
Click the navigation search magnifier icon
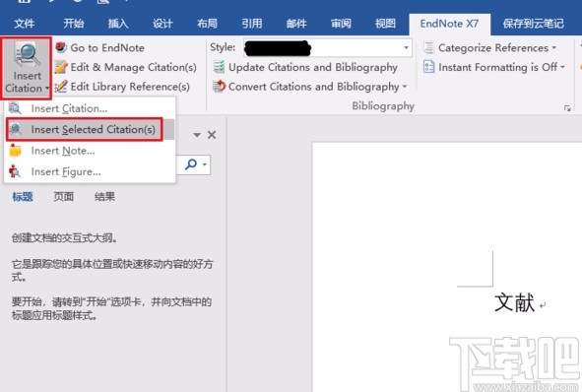pos(191,163)
